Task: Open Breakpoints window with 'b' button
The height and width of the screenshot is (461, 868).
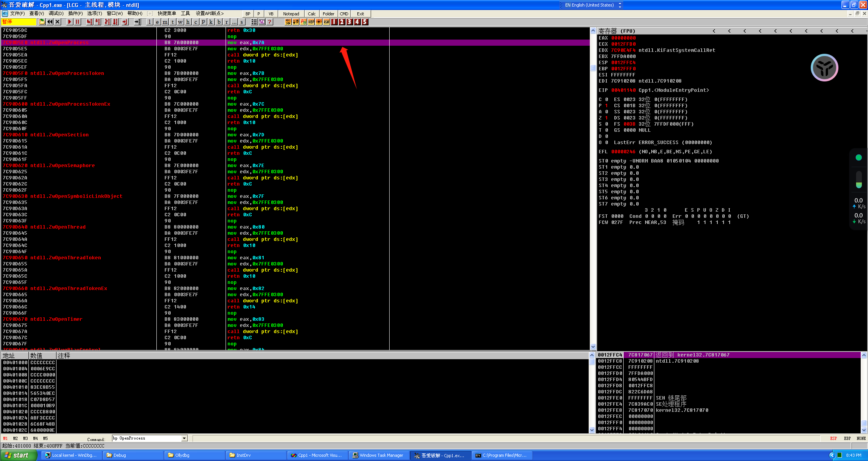Action: click(219, 22)
